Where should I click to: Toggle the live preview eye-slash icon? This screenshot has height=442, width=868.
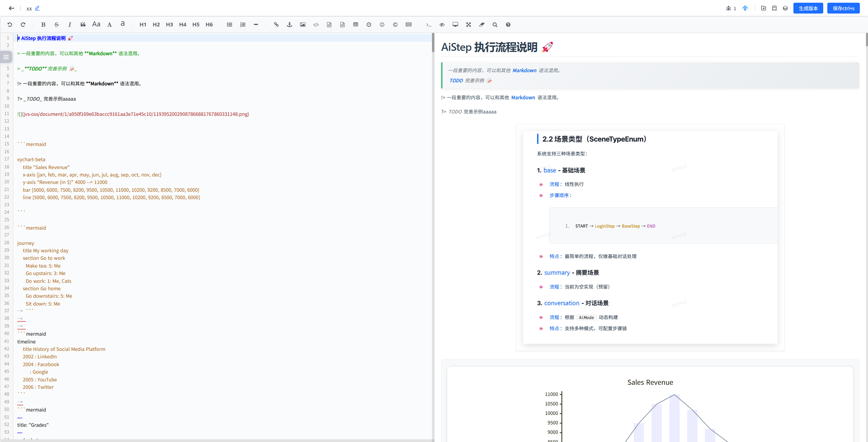(x=442, y=25)
